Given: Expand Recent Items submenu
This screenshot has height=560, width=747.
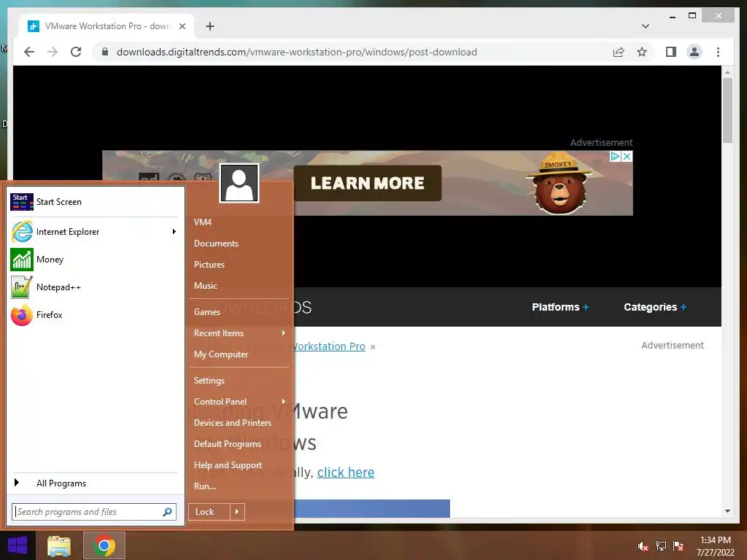Looking at the screenshot, I should pos(284,333).
